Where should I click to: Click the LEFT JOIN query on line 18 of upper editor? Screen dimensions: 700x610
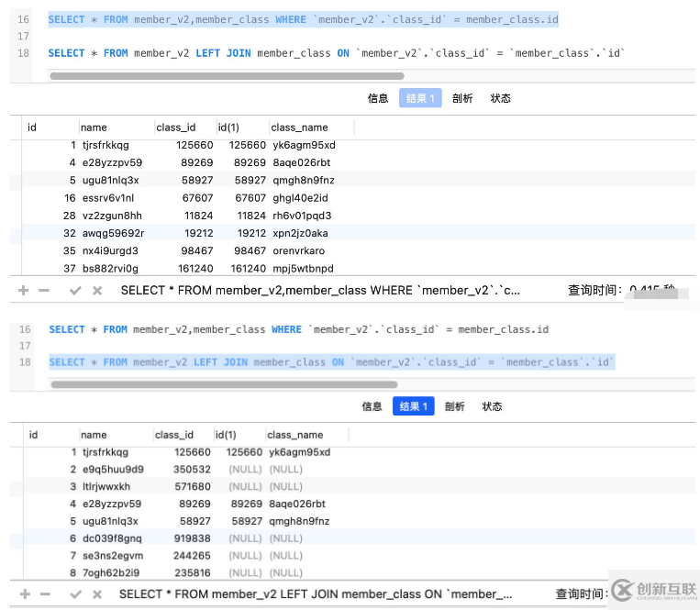(336, 53)
